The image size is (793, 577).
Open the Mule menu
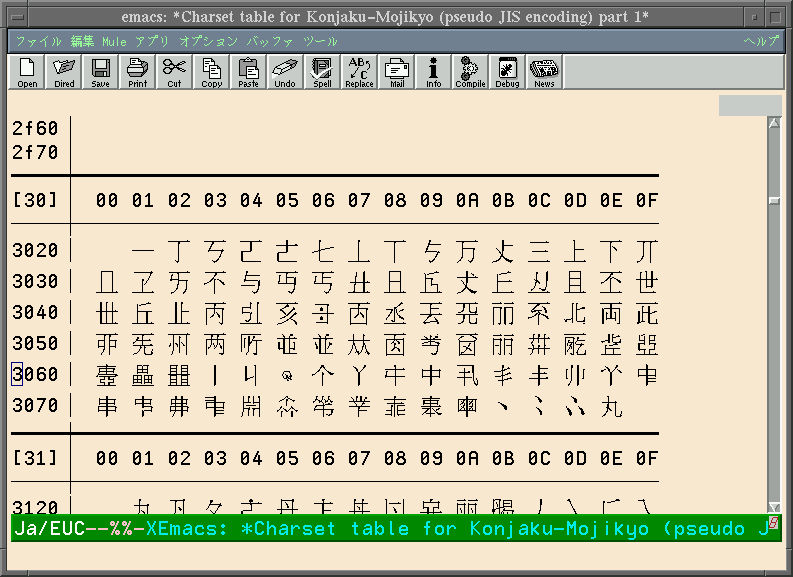point(114,41)
